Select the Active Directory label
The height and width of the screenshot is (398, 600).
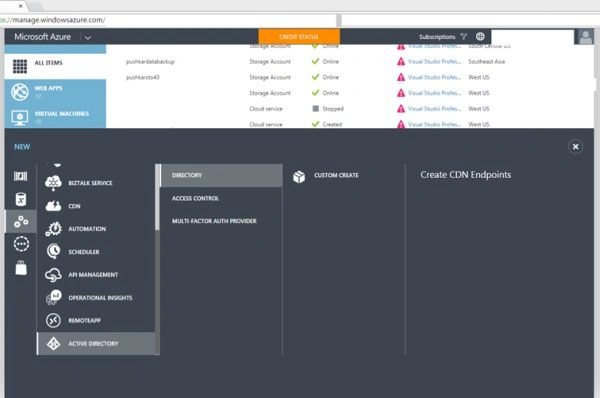93,344
